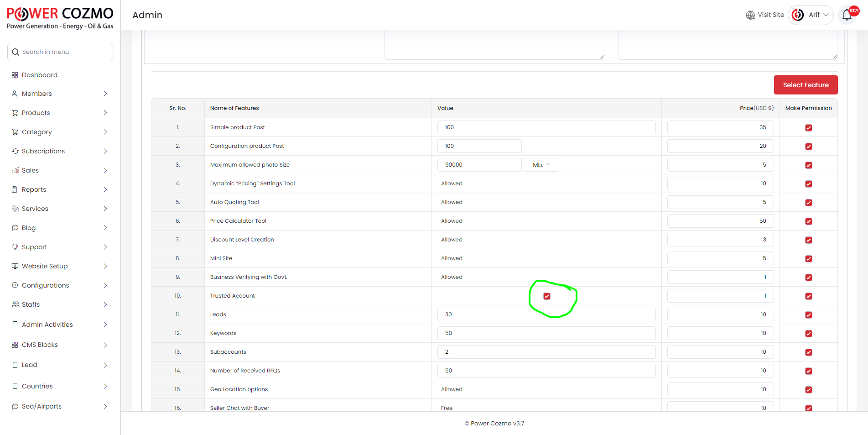Toggle Make Permission for Leads row
Image resolution: width=868 pixels, height=435 pixels.
click(x=809, y=315)
